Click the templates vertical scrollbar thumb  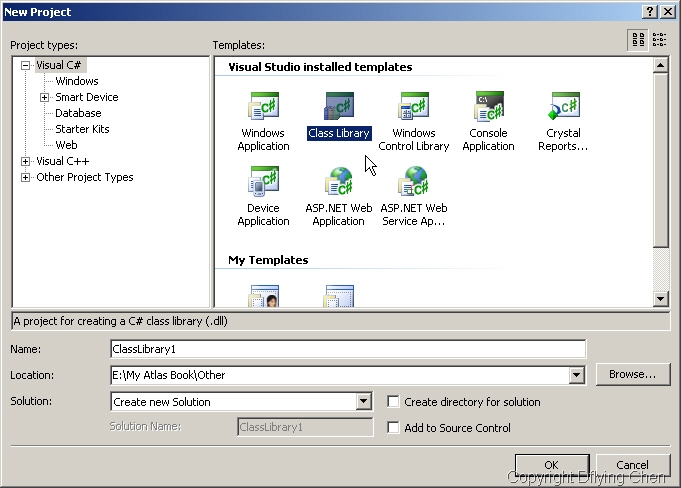click(x=661, y=160)
